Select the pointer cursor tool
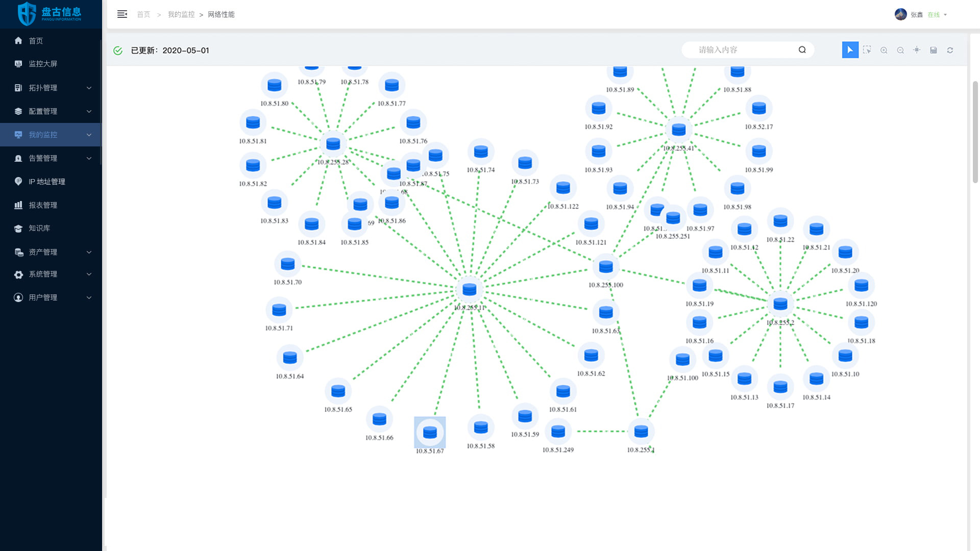Viewport: 980px width, 551px height. pos(850,50)
